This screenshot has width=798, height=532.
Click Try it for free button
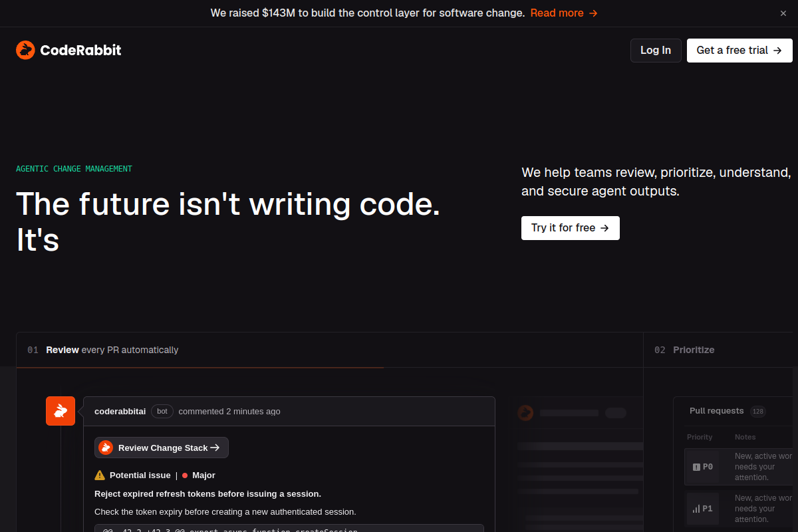click(571, 228)
